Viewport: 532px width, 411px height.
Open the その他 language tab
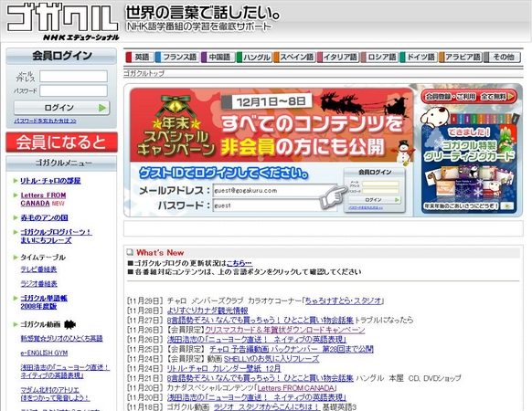pos(502,57)
